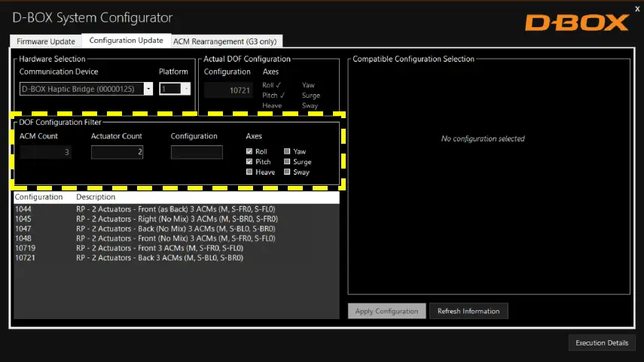This screenshot has height=362, width=644.
Task: Click the ACM Count field
Action: [x=46, y=152]
